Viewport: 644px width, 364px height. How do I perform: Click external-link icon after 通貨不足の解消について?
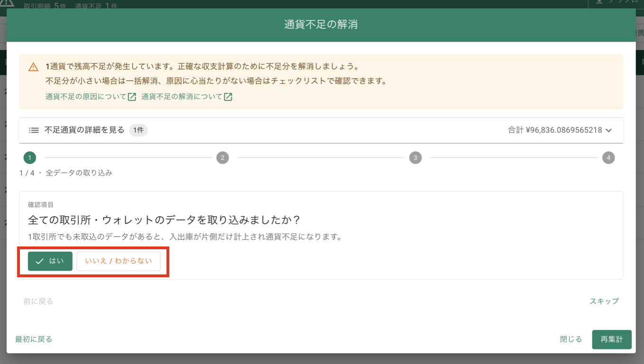(x=228, y=97)
